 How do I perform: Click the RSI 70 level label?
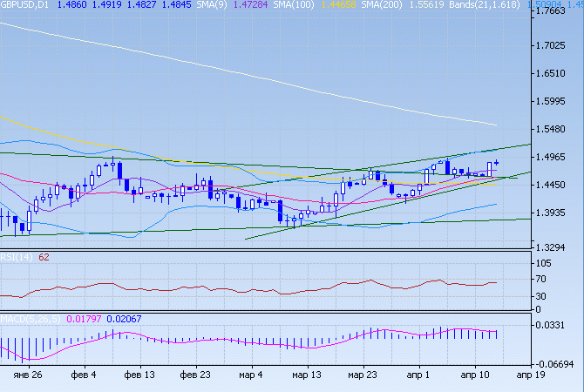[543, 279]
